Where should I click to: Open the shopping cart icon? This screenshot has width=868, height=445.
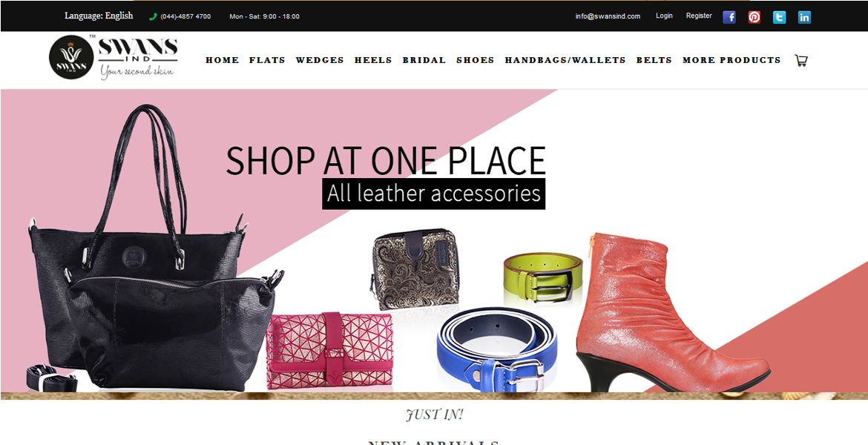(801, 60)
